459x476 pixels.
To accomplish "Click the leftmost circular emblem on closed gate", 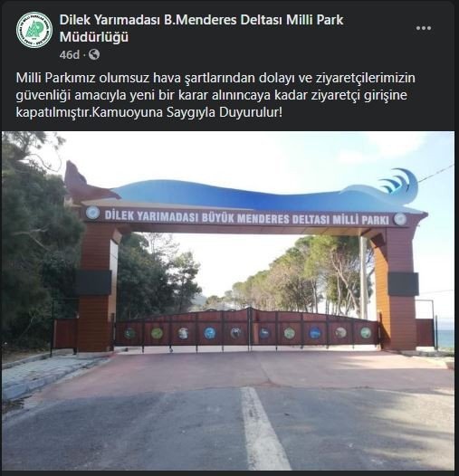I will click(129, 333).
